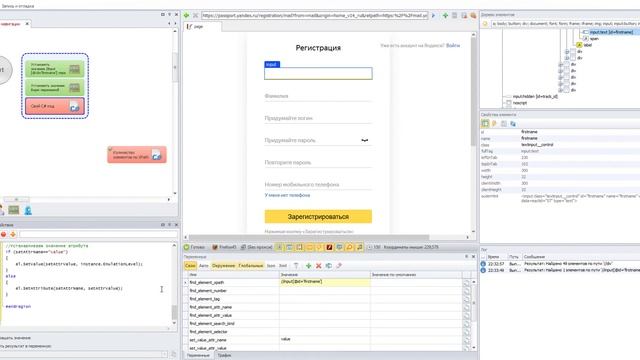
Task: Toggle the 'Xml' variables filter
Action: click(283, 266)
